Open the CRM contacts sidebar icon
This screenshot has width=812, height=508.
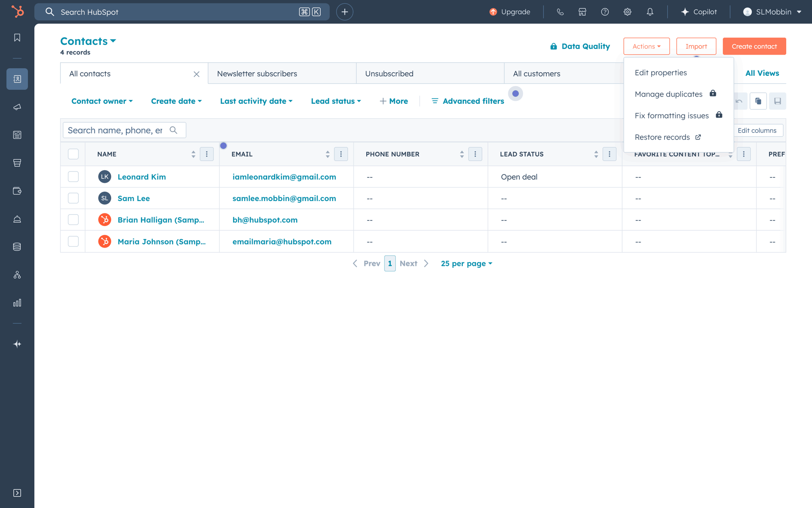17,79
